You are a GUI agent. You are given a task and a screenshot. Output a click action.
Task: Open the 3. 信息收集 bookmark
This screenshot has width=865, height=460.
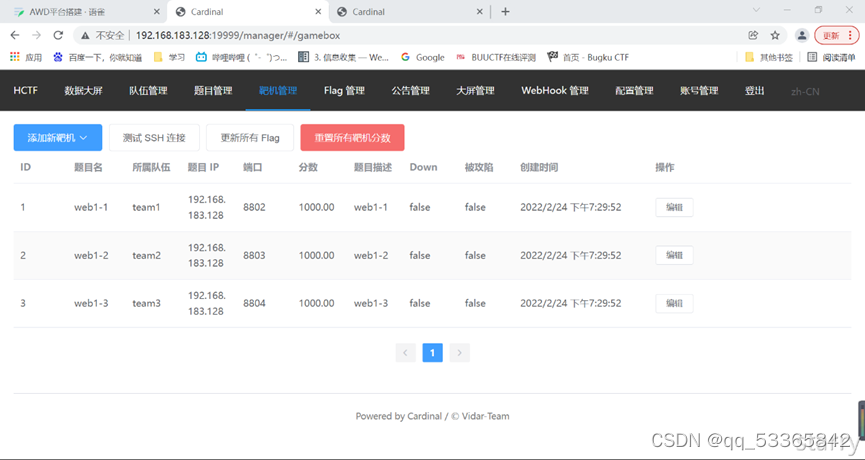(343, 57)
